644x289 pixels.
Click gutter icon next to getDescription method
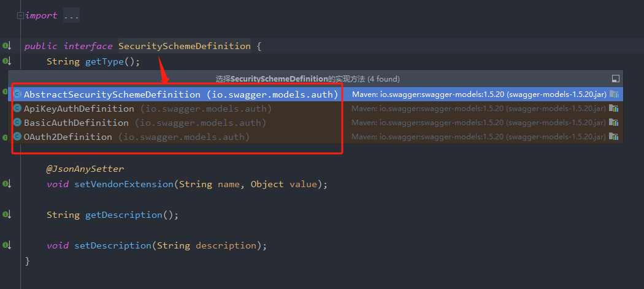point(7,215)
